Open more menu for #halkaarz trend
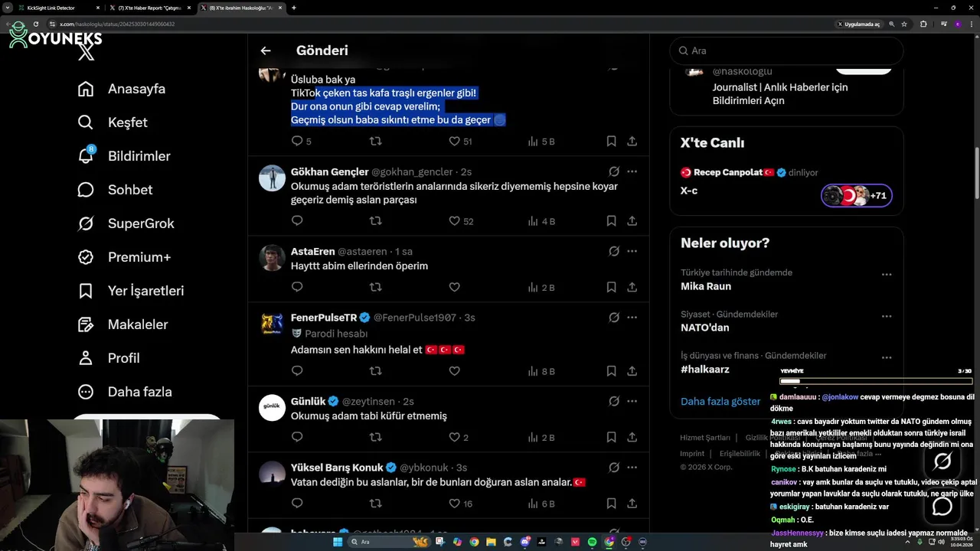The height and width of the screenshot is (551, 980). (x=887, y=357)
